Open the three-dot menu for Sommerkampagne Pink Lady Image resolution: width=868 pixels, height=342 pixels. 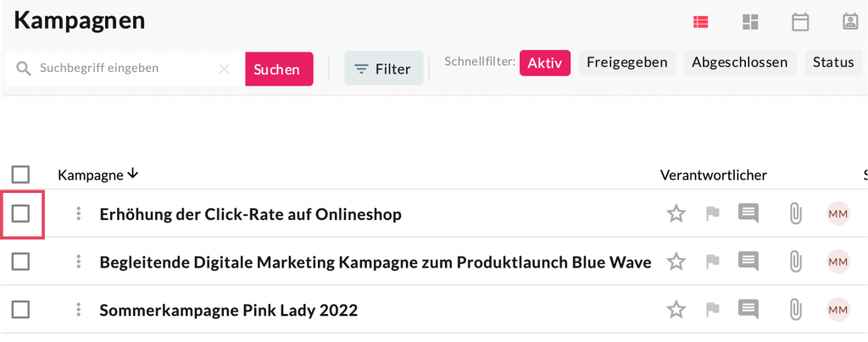pyautogui.click(x=78, y=311)
